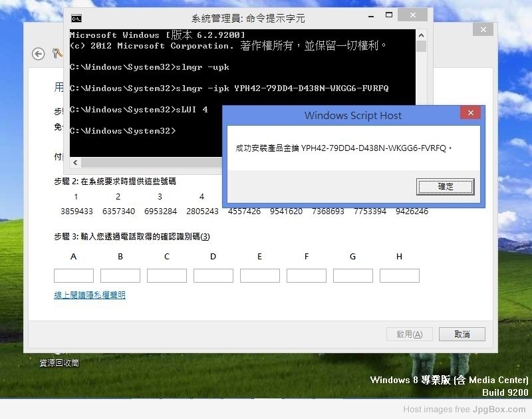
Task: Focus the confirmation ID field A
Action: [74, 275]
